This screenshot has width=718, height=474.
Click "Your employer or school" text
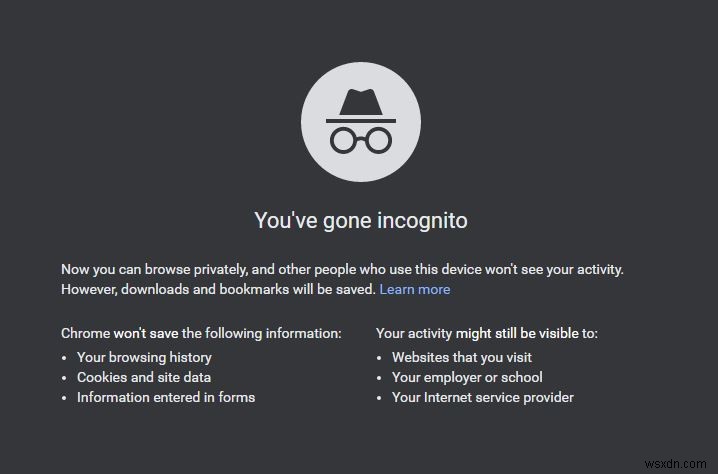(467, 377)
